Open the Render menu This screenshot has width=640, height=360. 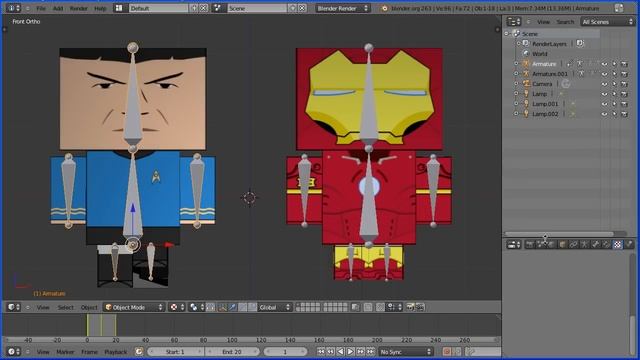[x=78, y=8]
